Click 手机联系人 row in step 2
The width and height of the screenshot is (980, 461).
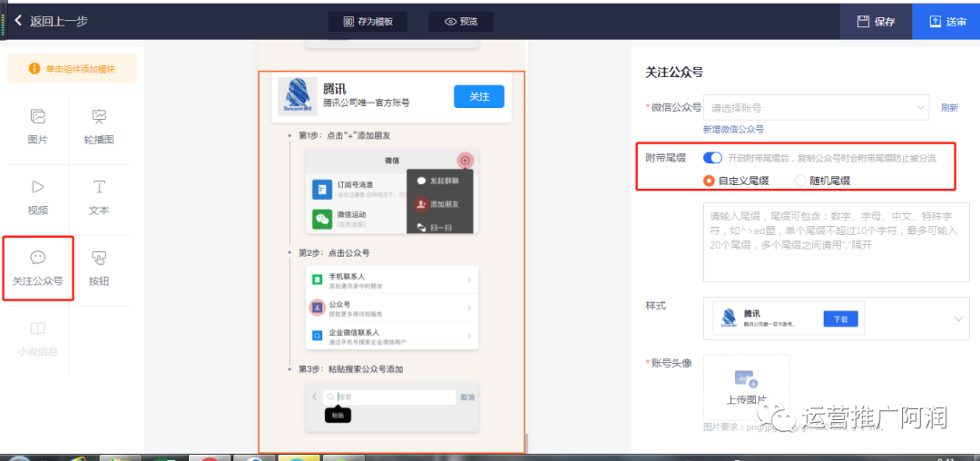[391, 280]
